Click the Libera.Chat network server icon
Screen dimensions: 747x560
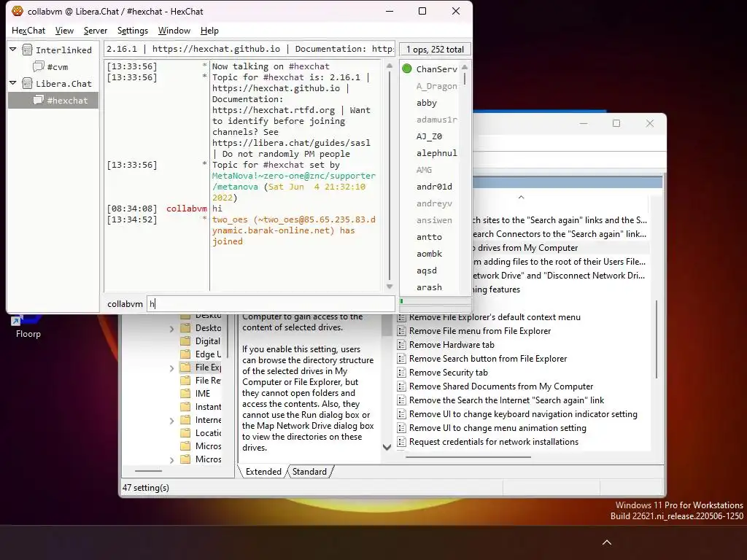click(27, 83)
